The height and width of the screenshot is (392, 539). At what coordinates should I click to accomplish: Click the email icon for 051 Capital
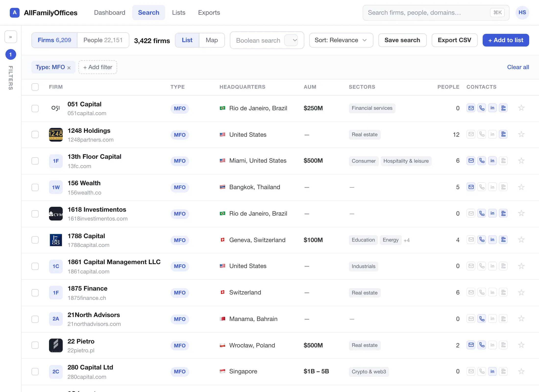pyautogui.click(x=471, y=108)
